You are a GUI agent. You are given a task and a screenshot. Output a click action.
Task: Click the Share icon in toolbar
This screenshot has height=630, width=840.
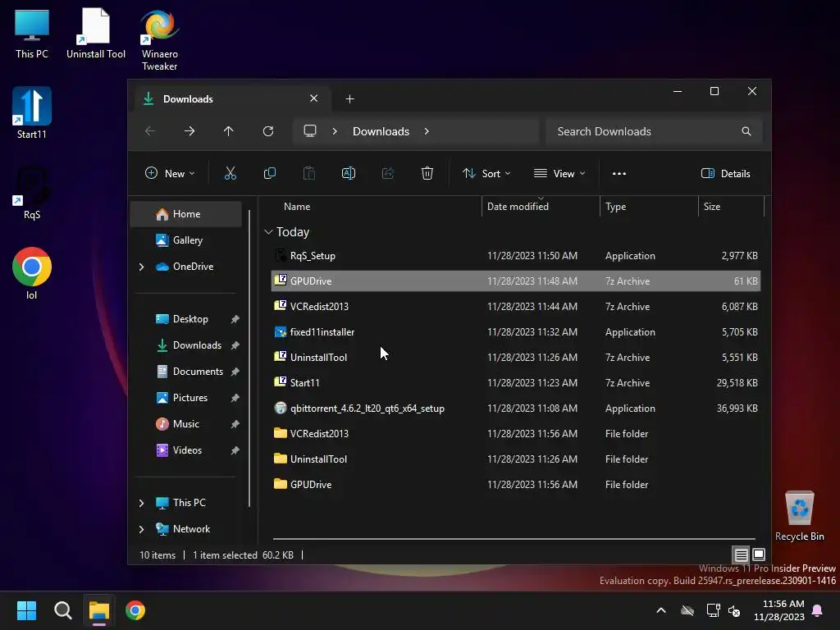point(388,173)
